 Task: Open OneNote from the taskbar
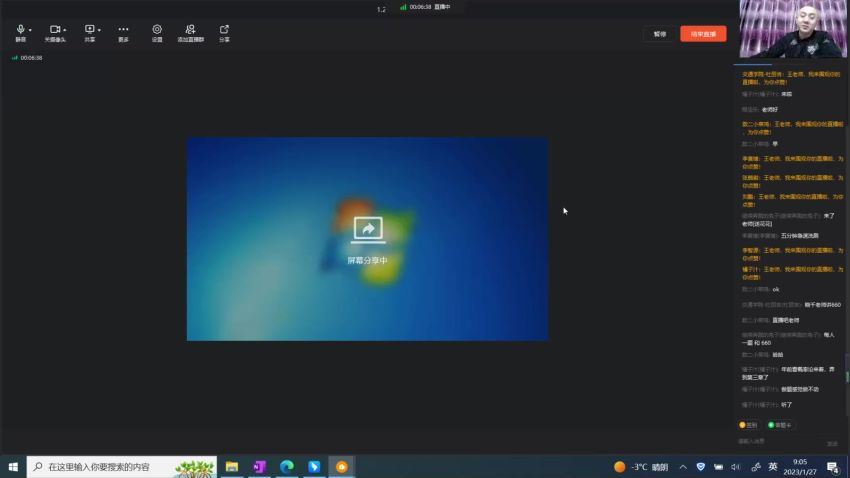tap(259, 467)
